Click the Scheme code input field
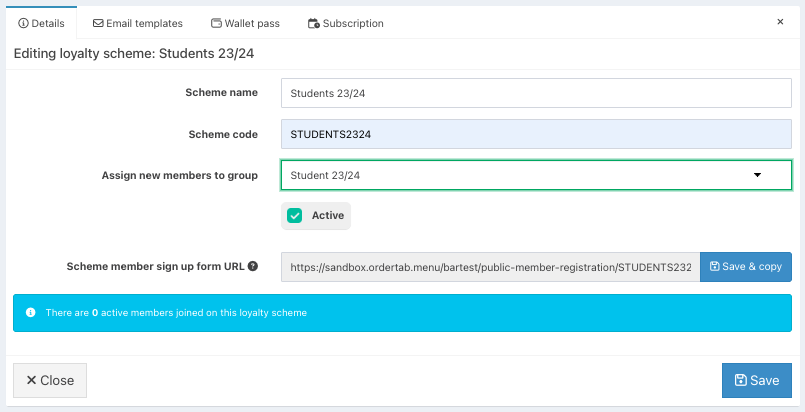Screen dimensions: 805x412 [536, 134]
